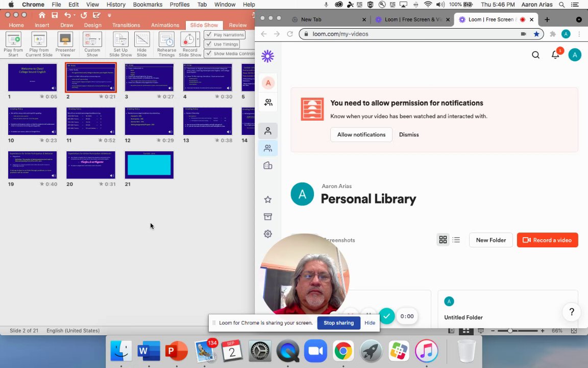Open Loom search magnifier
The height and width of the screenshot is (368, 588).
pyautogui.click(x=535, y=55)
